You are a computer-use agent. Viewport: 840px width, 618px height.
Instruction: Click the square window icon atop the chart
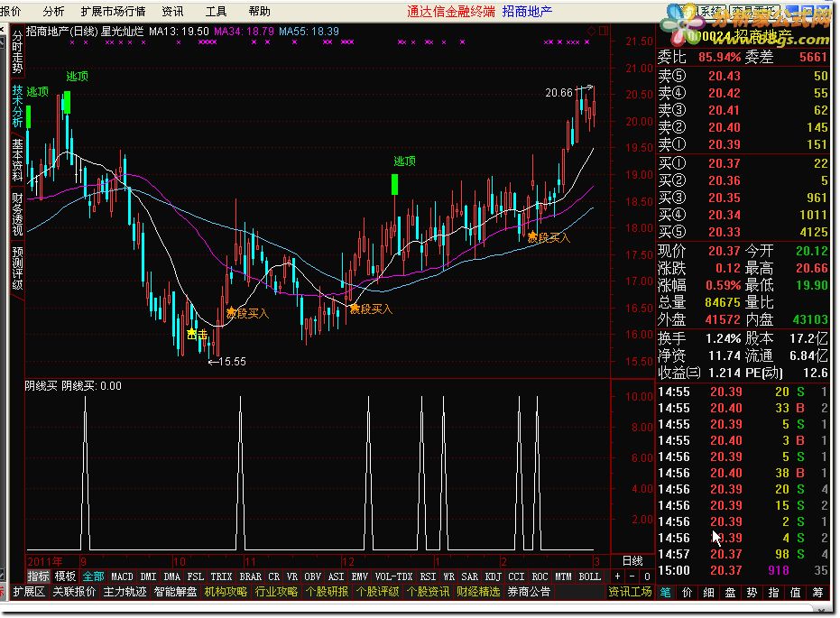click(604, 31)
